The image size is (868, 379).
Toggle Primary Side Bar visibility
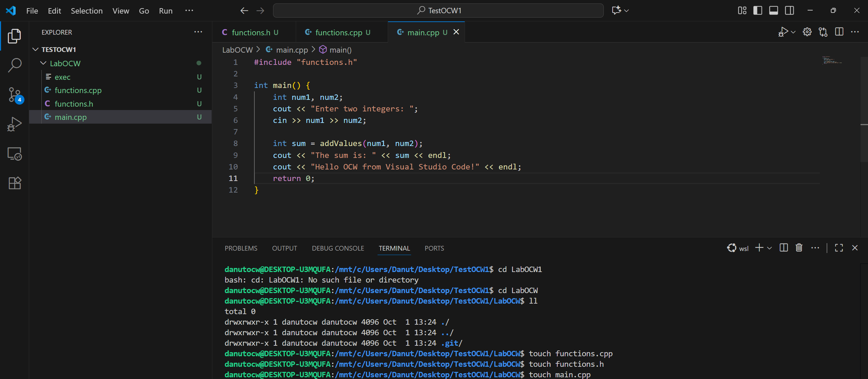point(757,11)
